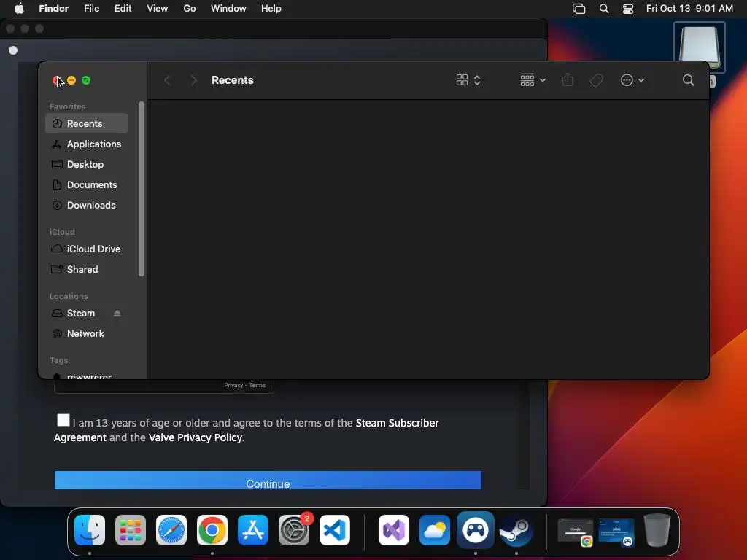Viewport: 747px width, 560px height.
Task: Open the More actions ellipsis menu
Action: 632,80
